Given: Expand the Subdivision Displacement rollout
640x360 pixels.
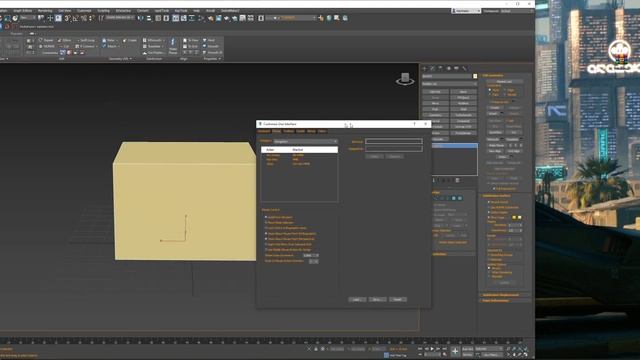Looking at the screenshot, I should (505, 295).
